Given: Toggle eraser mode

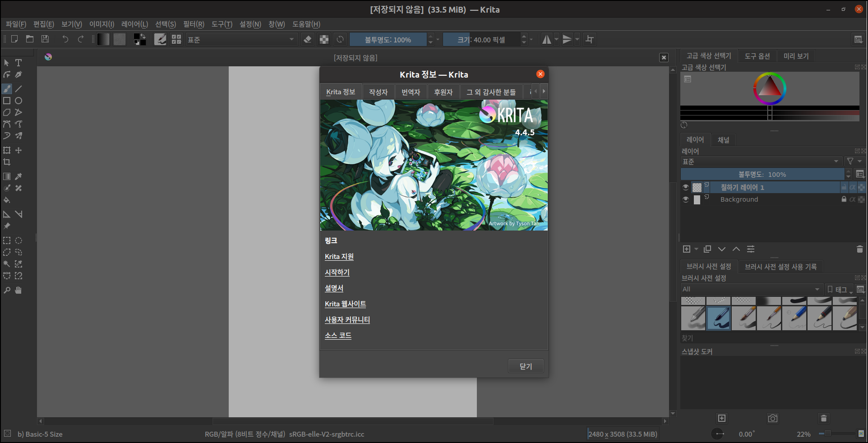Looking at the screenshot, I should coord(308,39).
